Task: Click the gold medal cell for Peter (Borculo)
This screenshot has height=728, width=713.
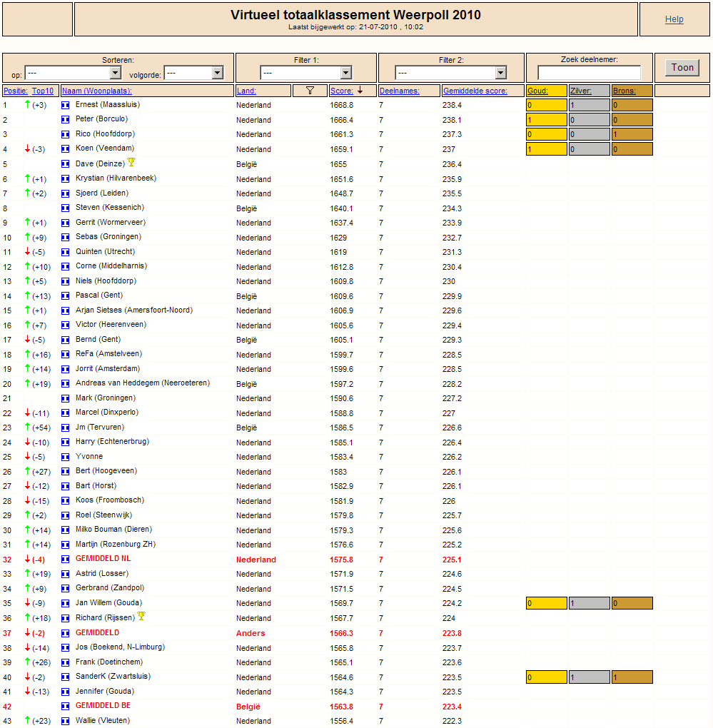Action: tap(547, 120)
